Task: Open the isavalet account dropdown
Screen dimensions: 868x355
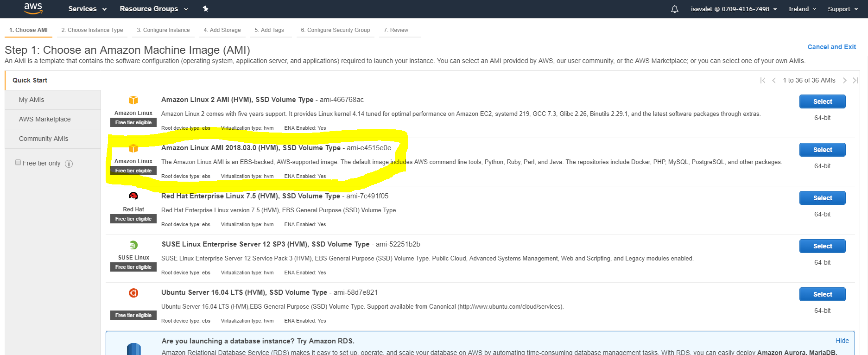Action: pyautogui.click(x=734, y=9)
